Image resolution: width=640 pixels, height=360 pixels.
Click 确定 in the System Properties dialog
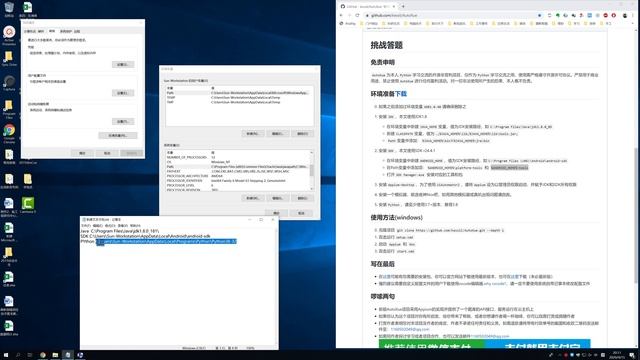coord(82,153)
